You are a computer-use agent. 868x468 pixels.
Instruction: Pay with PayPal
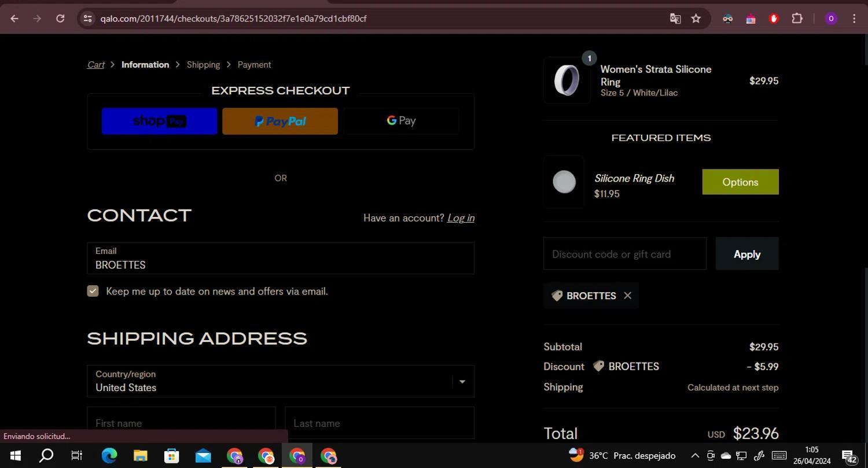280,121
